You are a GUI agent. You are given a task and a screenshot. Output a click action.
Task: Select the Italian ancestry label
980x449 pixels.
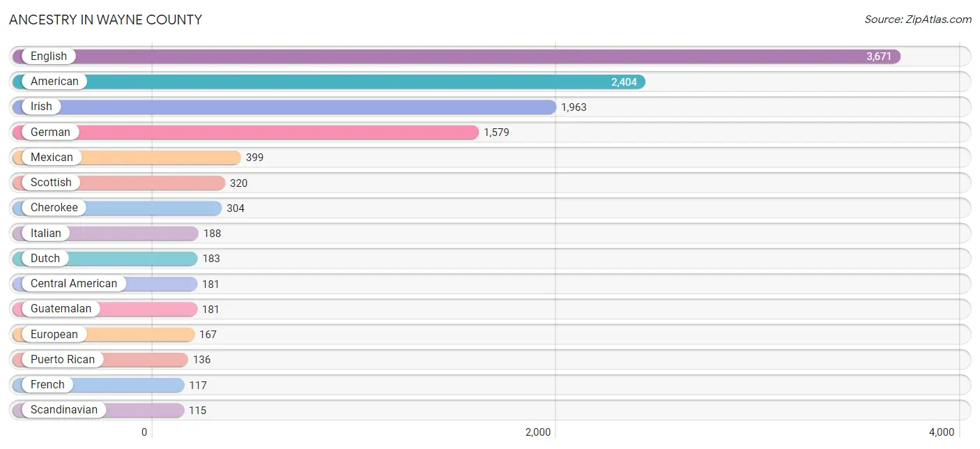coord(45,234)
